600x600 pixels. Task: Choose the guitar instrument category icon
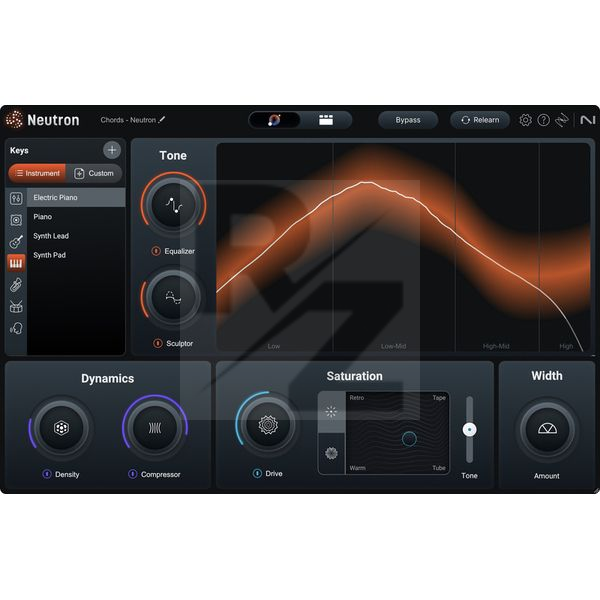[16, 241]
